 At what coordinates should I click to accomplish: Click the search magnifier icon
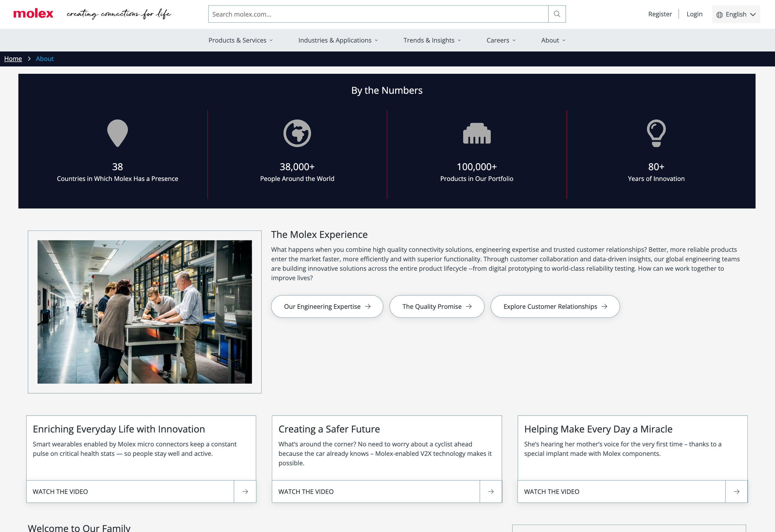click(557, 14)
